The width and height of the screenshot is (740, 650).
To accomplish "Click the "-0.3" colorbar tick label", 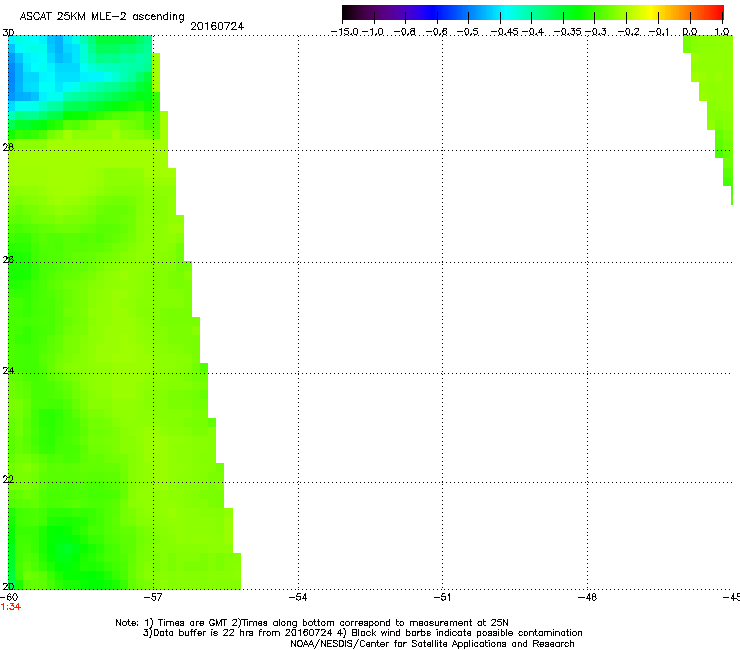I will pos(596,32).
